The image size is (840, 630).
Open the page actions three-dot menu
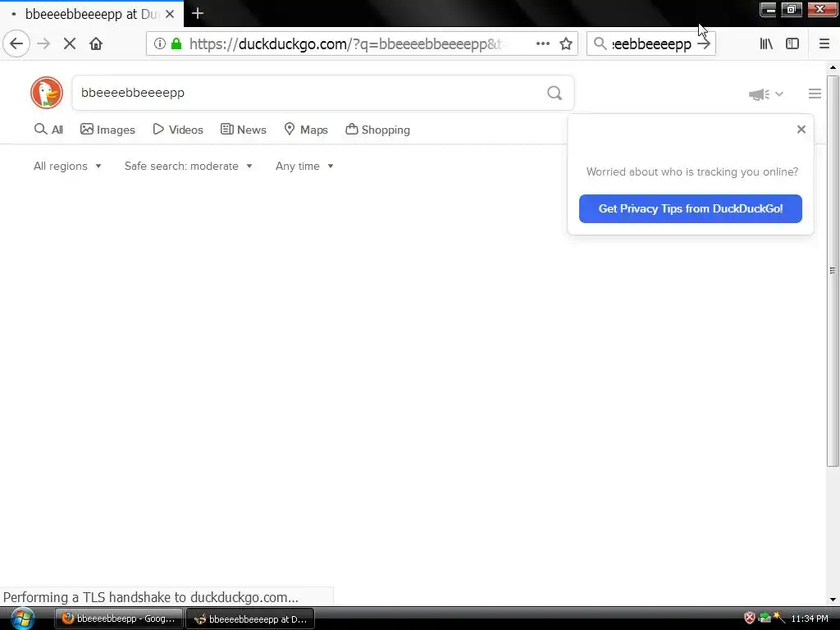point(543,43)
